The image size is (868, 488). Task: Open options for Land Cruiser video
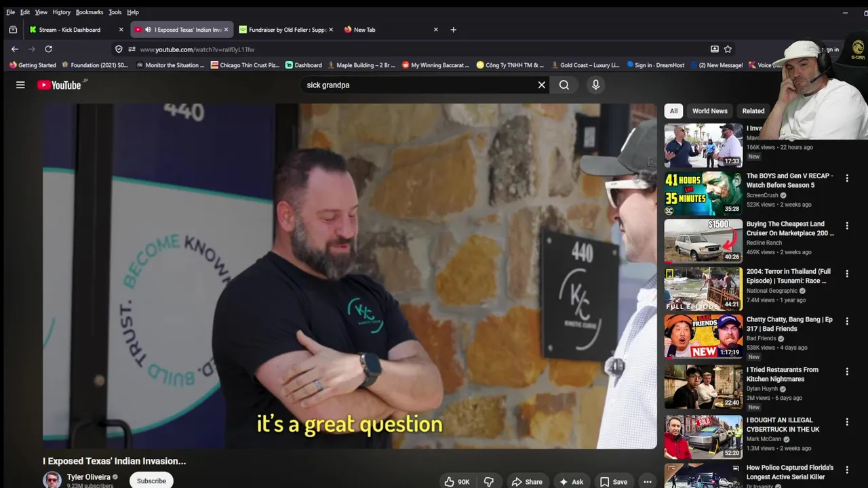pyautogui.click(x=847, y=226)
